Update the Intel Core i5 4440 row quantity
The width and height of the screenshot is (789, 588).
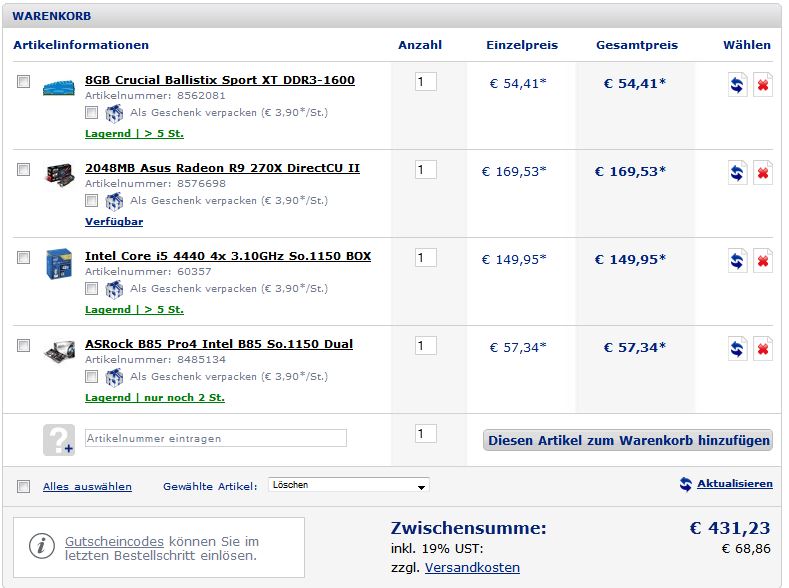coord(737,261)
